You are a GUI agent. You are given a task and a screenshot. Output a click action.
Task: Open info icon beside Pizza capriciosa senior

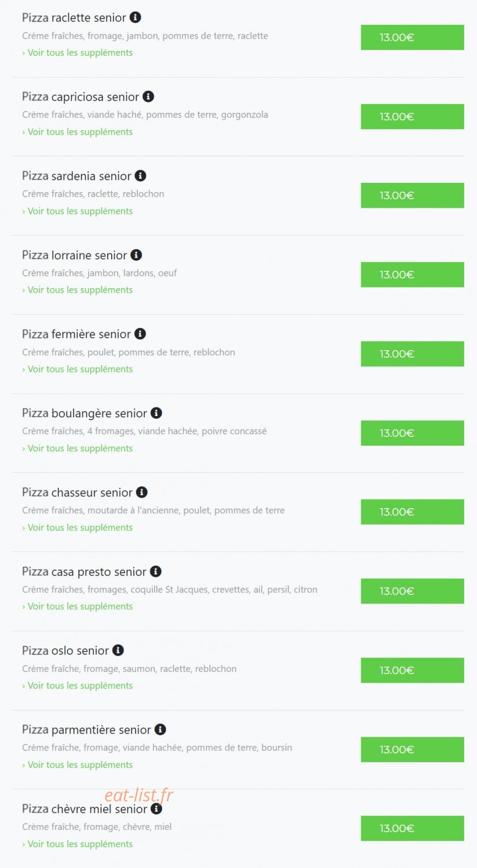tap(148, 97)
